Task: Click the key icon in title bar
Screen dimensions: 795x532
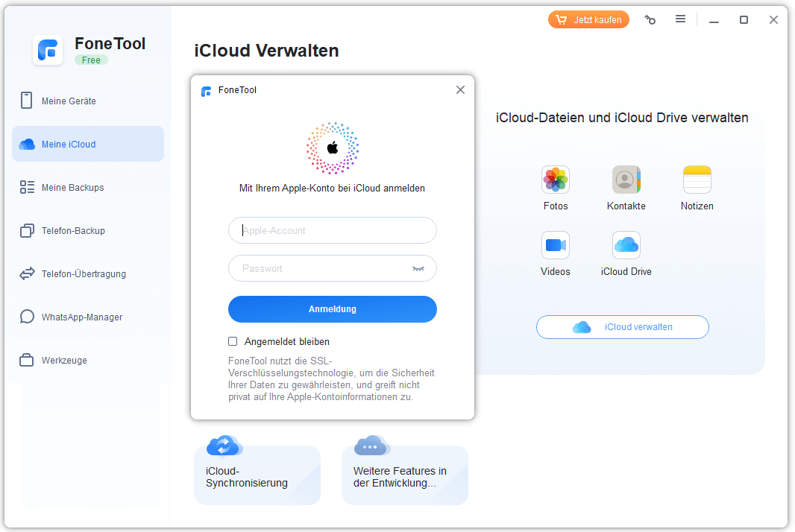Action: coord(650,20)
